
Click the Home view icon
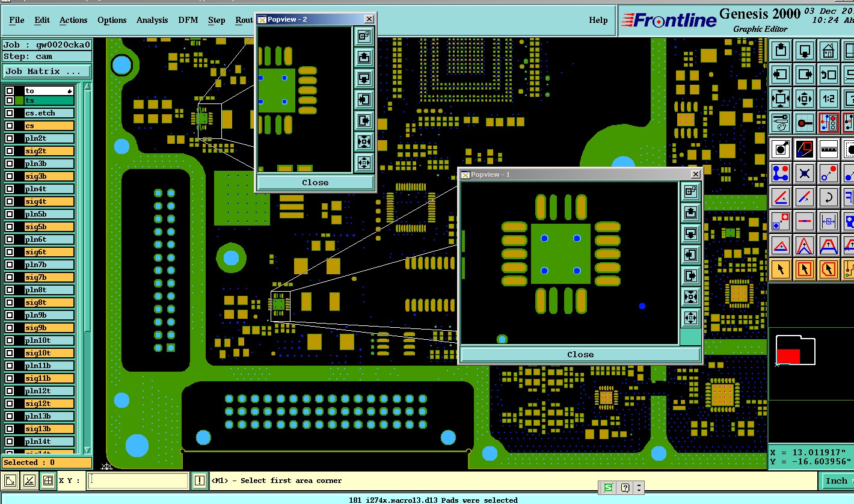(829, 50)
